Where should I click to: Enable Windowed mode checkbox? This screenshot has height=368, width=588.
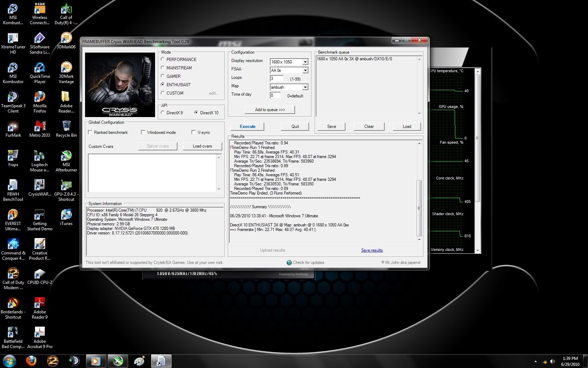(x=143, y=132)
